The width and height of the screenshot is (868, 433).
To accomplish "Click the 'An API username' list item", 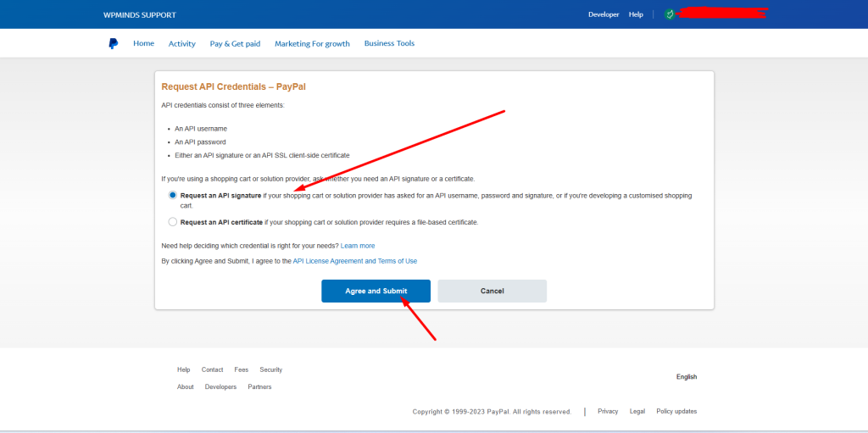I will 200,129.
